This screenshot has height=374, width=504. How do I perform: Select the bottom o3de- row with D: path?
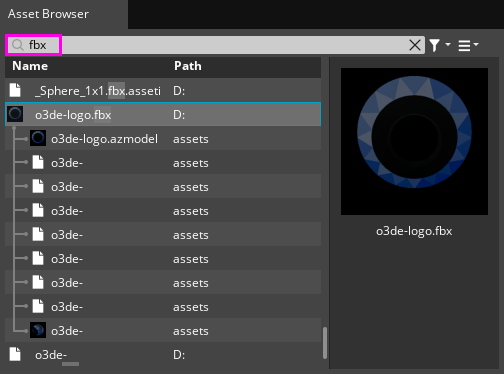pyautogui.click(x=163, y=355)
